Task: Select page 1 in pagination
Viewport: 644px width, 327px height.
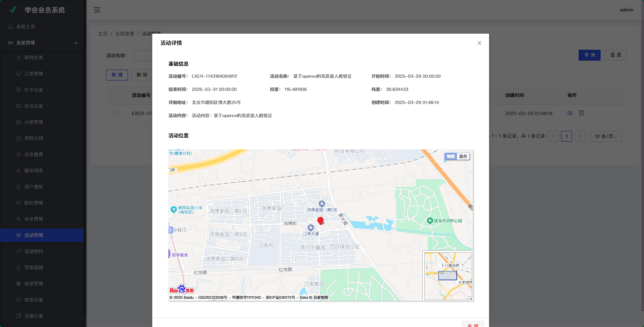Action: coord(567,136)
